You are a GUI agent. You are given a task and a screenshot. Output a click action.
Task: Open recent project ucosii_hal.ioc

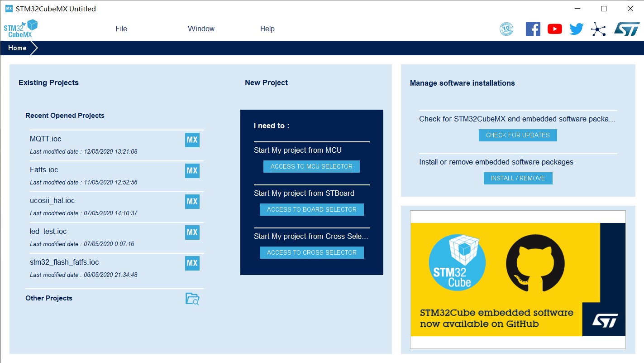click(x=52, y=201)
